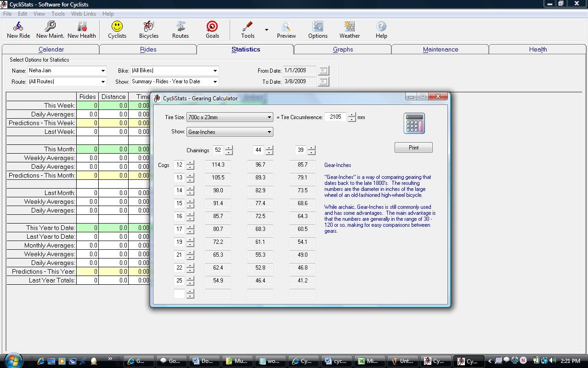
Task: Click the This Year to Date row label
Action: 41,228
